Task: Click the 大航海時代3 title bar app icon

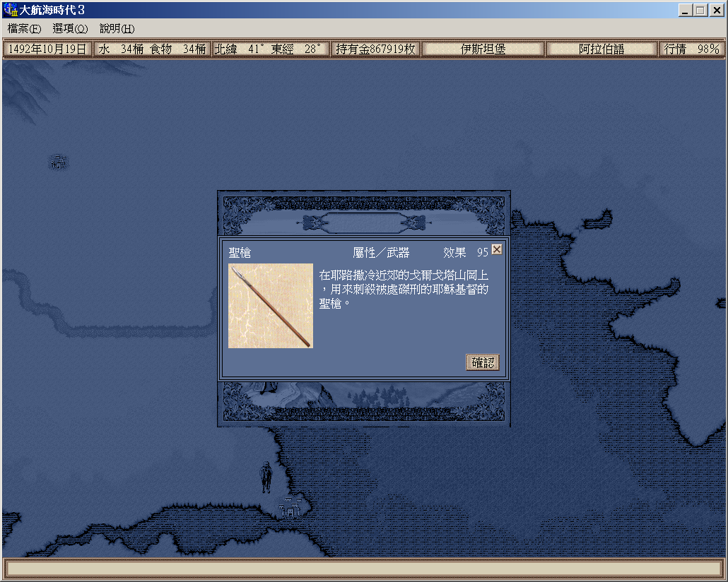Action: [10, 10]
